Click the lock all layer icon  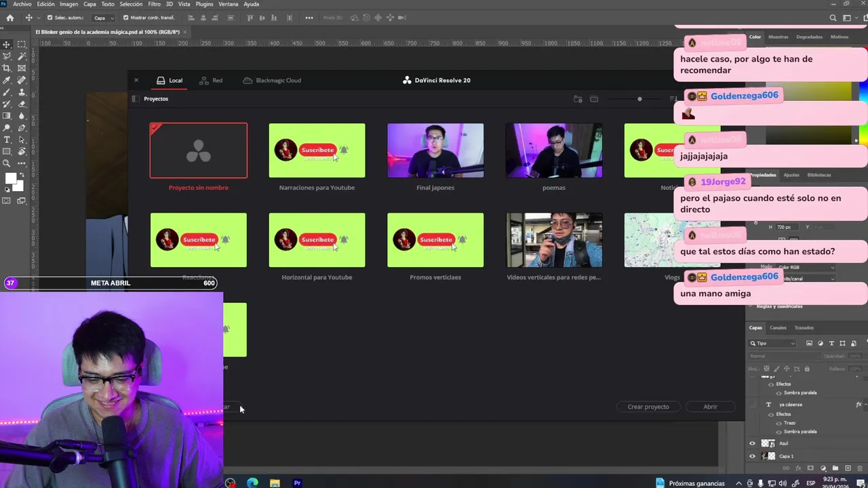[x=806, y=369]
